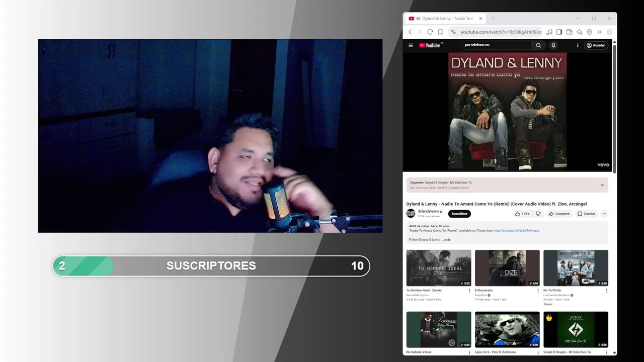
Task: Go to YouTube home via logo
Action: 429,45
